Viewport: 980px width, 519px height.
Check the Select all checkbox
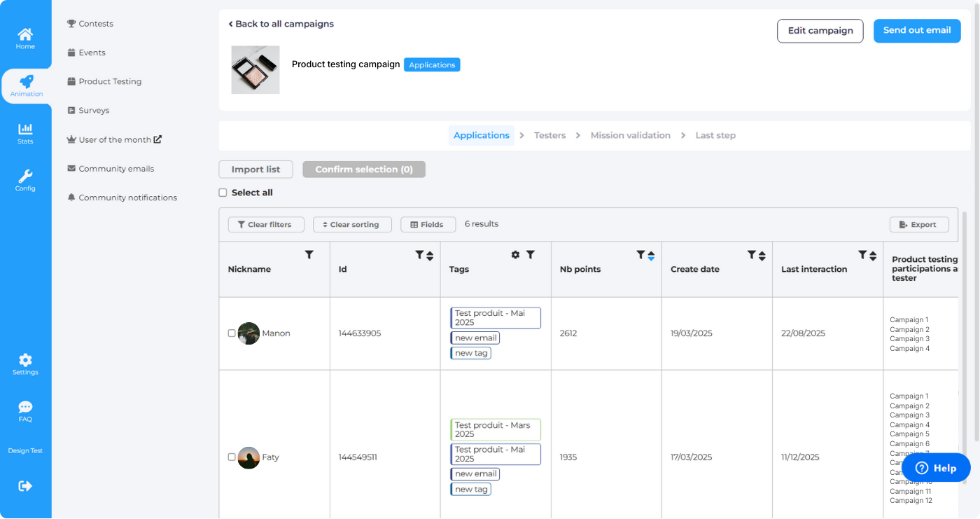click(x=223, y=193)
